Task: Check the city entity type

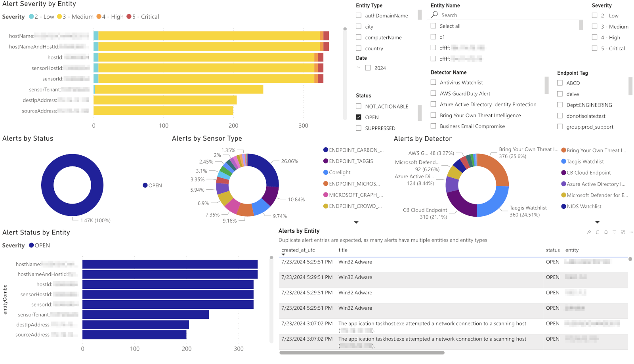Action: coord(359,27)
